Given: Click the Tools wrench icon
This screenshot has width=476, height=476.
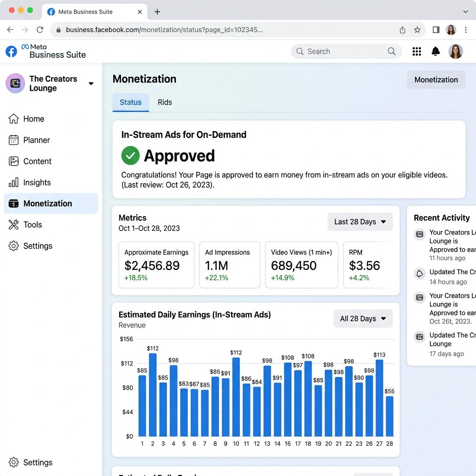Looking at the screenshot, I should coord(13,225).
